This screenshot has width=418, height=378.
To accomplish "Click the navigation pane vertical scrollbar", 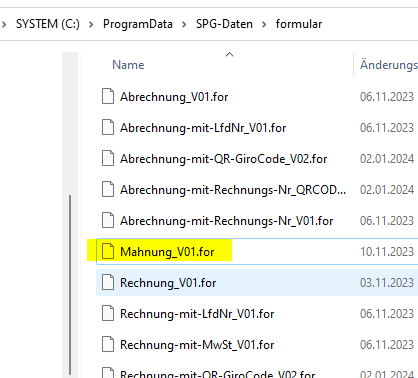I will [70, 285].
